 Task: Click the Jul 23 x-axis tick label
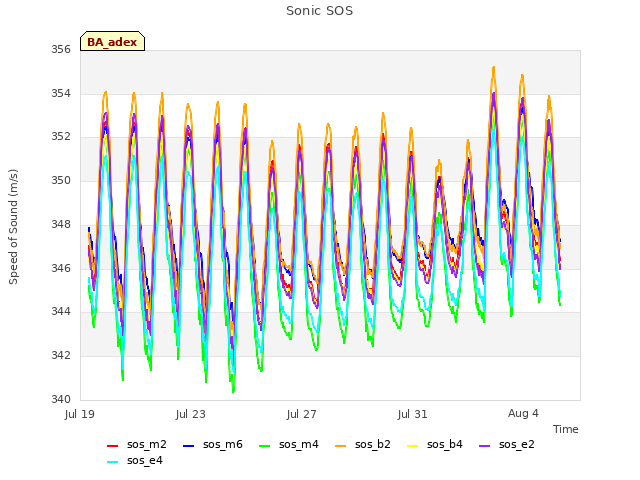pyautogui.click(x=191, y=414)
